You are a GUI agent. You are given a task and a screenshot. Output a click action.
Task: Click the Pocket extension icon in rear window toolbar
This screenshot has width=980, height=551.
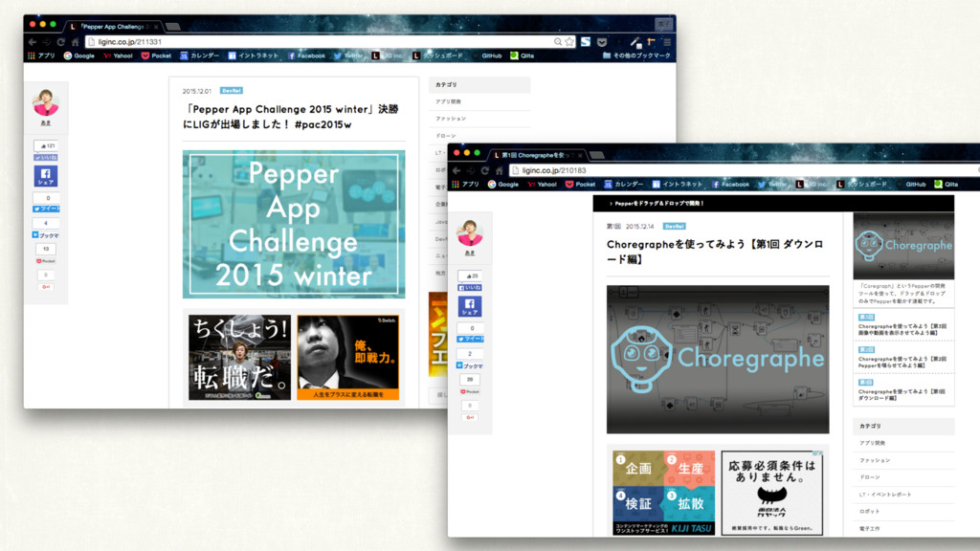pos(602,42)
